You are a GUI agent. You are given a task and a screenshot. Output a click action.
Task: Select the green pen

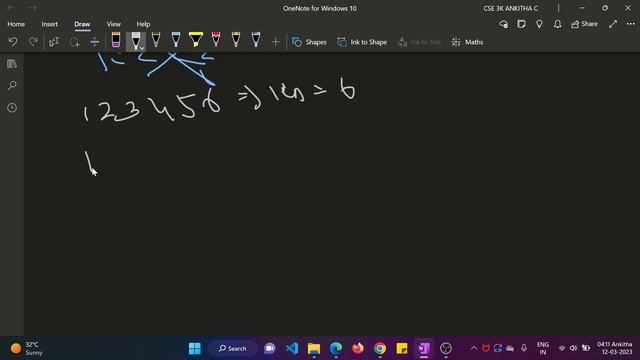coord(156,40)
